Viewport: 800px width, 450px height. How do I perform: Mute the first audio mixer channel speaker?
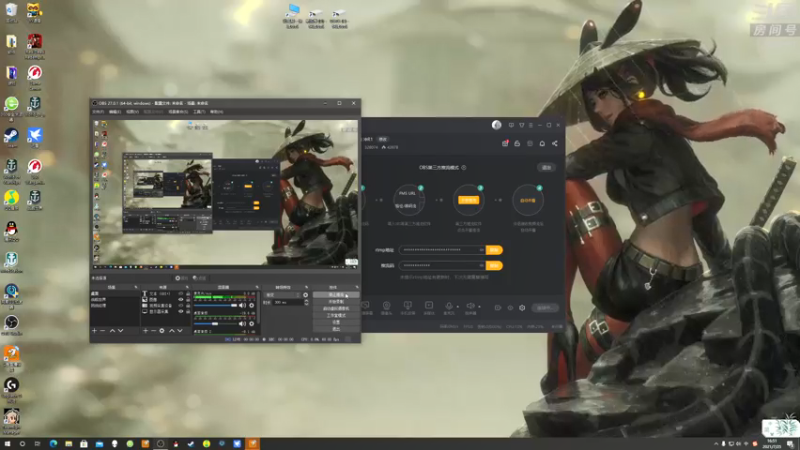click(242, 305)
